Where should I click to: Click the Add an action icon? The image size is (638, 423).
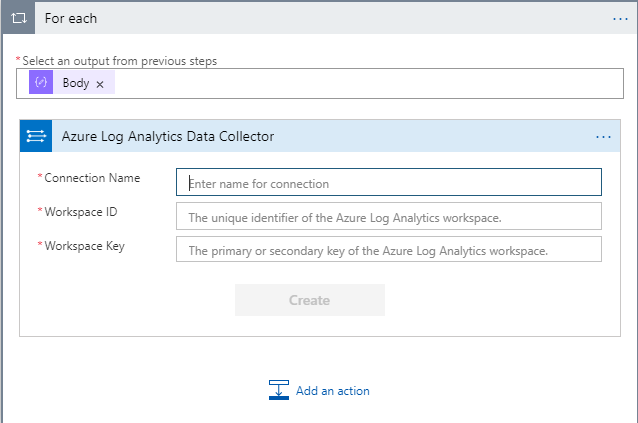point(279,390)
